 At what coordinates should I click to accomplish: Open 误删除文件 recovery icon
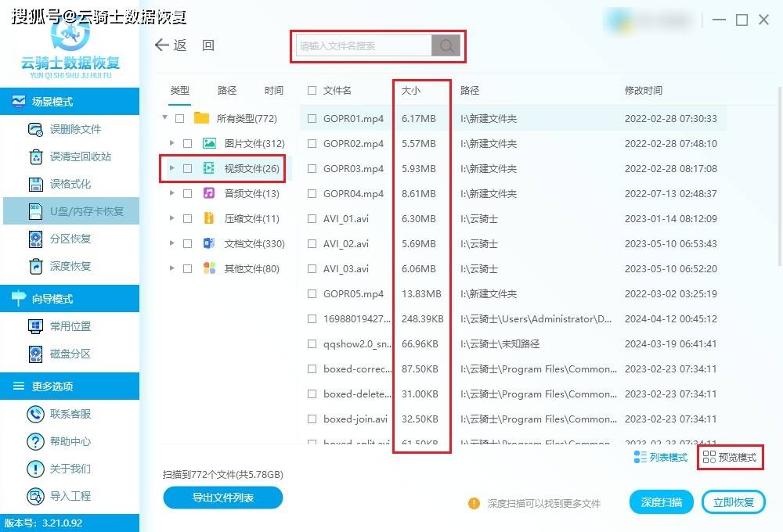(x=35, y=129)
